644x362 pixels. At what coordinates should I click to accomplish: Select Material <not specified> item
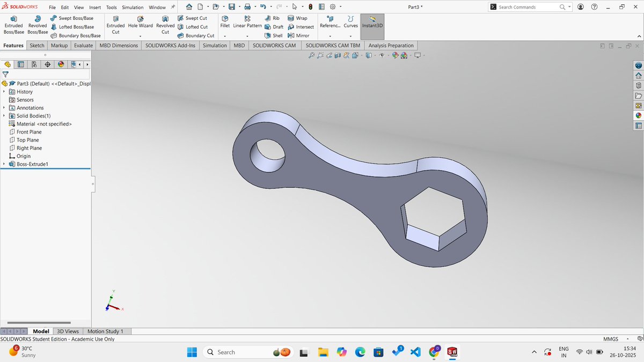coord(40,124)
